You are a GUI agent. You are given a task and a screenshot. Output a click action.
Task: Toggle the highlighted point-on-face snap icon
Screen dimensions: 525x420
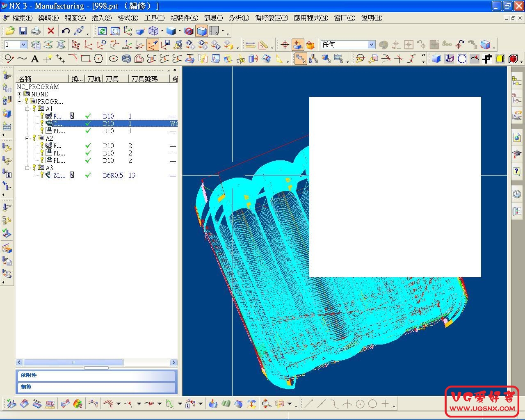[x=298, y=45]
